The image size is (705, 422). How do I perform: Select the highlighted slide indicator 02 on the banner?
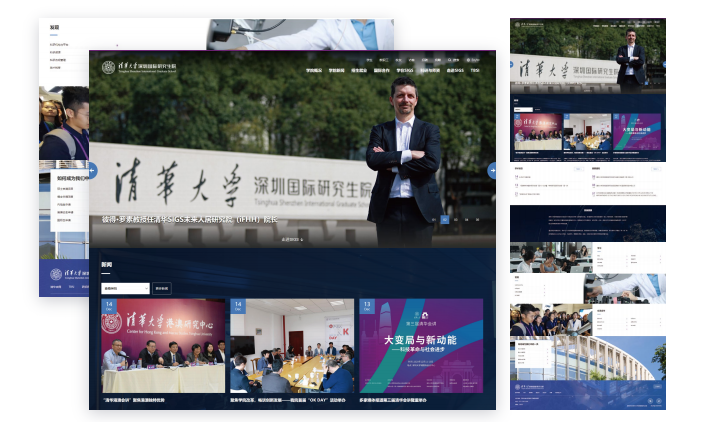(446, 219)
